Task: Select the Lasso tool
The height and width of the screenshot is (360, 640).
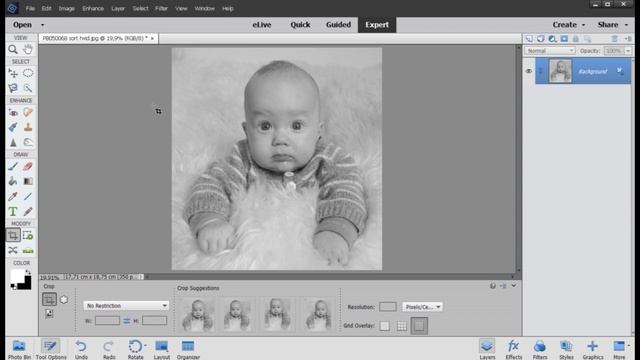Action: click(13, 88)
